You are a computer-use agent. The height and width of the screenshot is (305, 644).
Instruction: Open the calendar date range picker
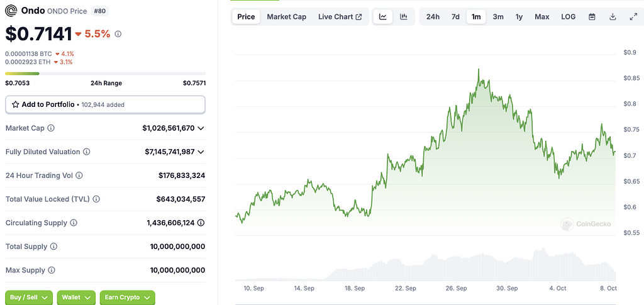[x=592, y=17]
